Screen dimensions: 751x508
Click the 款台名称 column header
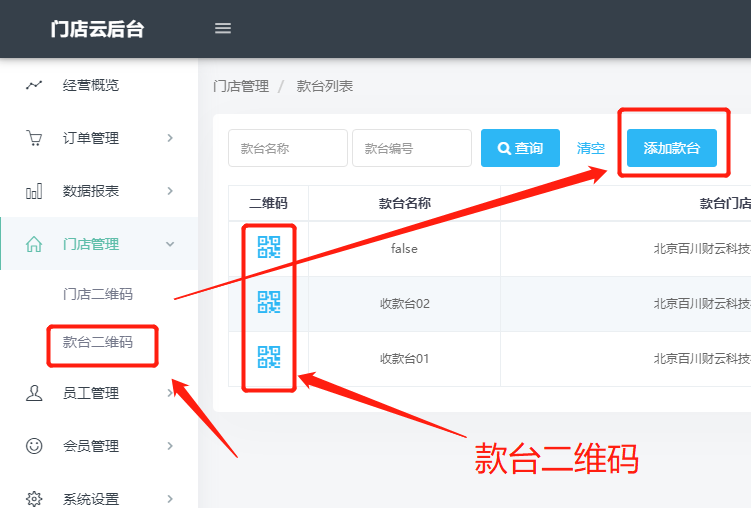pos(405,203)
